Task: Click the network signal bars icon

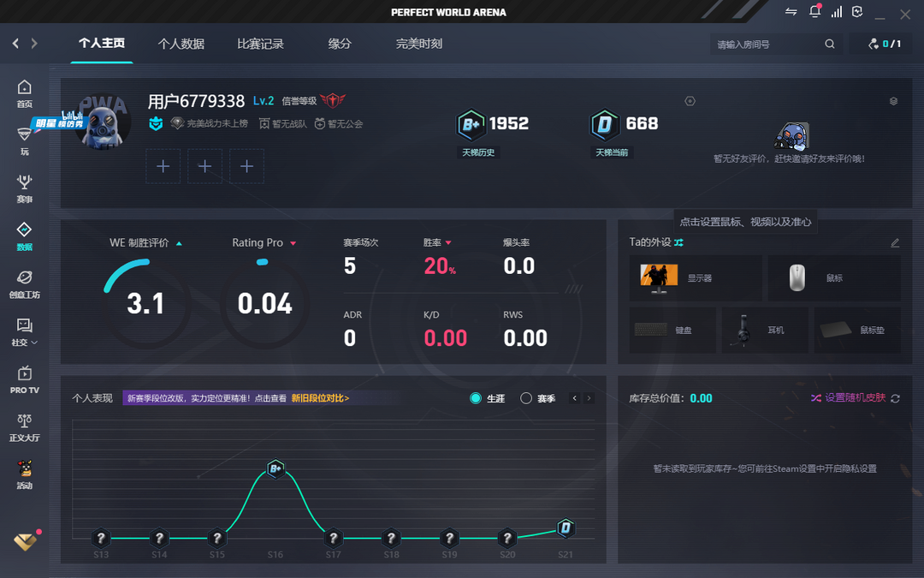Action: 836,12
